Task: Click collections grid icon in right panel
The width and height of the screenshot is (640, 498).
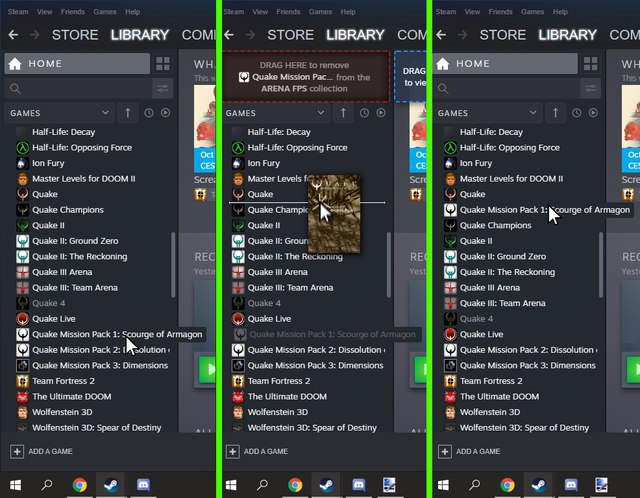Action: 591,64
